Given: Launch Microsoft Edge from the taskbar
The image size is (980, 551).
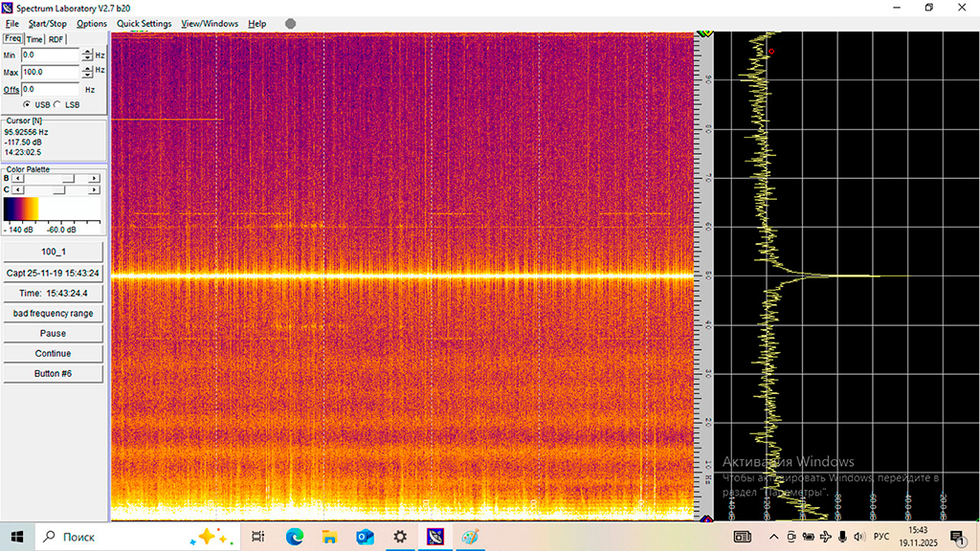Looking at the screenshot, I should (x=294, y=537).
